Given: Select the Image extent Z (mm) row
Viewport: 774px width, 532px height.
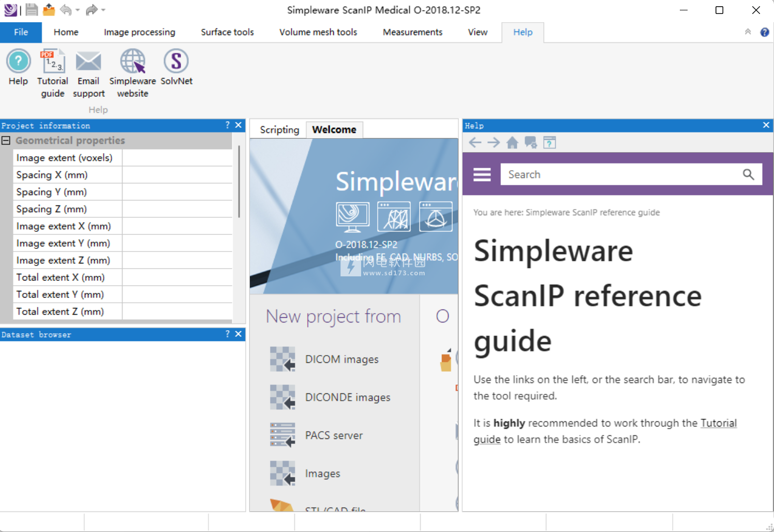Looking at the screenshot, I should pyautogui.click(x=123, y=260).
